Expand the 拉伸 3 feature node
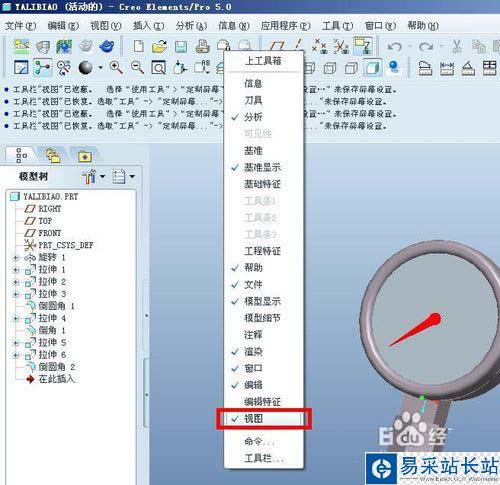Image resolution: width=500 pixels, height=485 pixels. coord(15,294)
